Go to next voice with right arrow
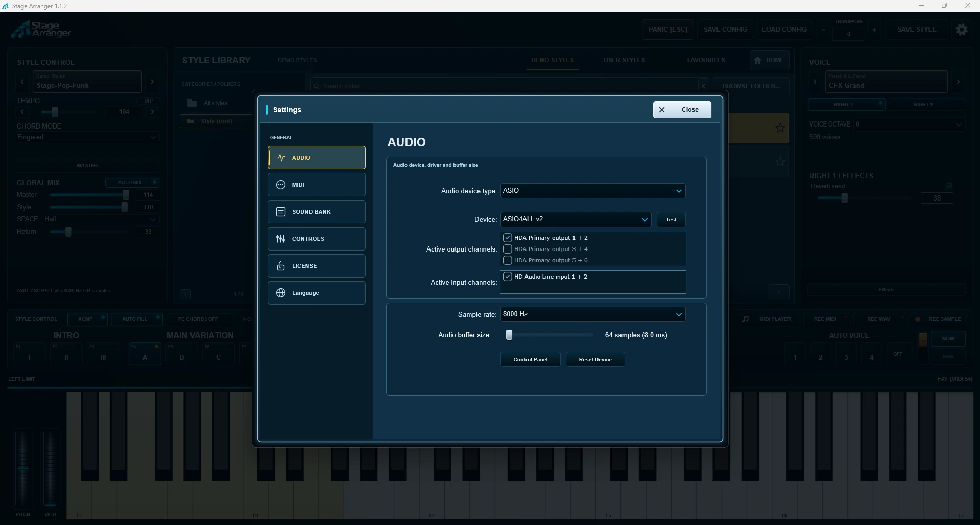This screenshot has height=525, width=980. (x=958, y=82)
